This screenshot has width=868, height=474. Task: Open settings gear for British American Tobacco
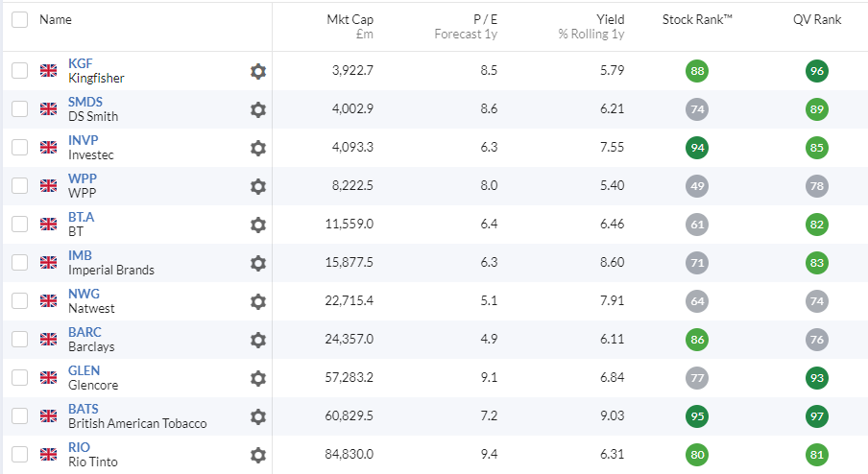[x=258, y=416]
